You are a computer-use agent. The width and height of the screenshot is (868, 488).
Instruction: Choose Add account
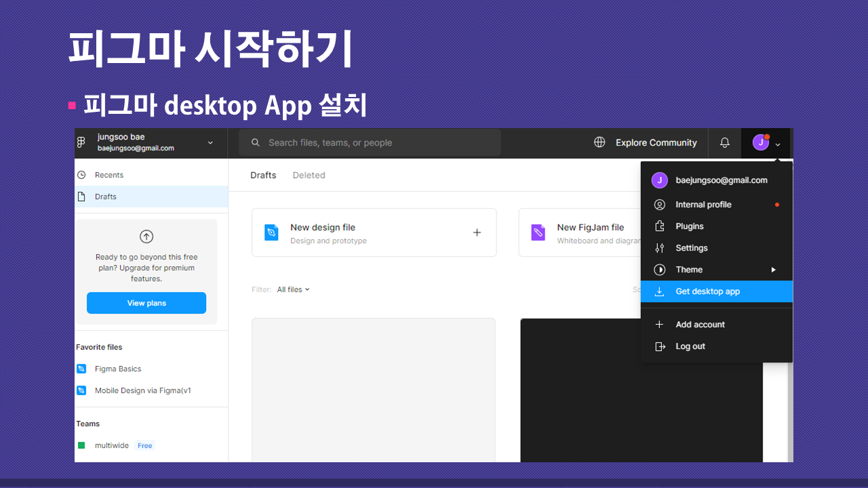coord(717,325)
